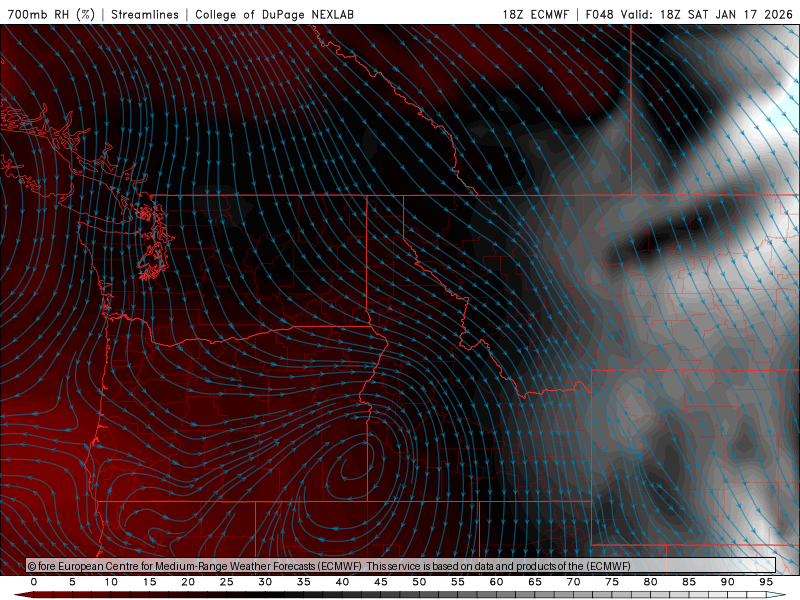The width and height of the screenshot is (800, 600).
Task: Click the '25' value on color scale
Action: click(x=227, y=582)
